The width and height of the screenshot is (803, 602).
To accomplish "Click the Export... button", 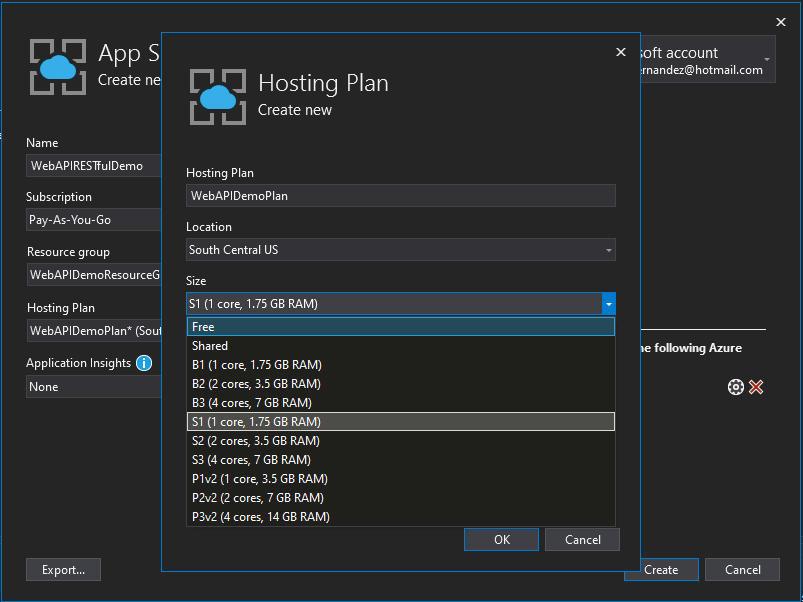I will click(x=64, y=570).
